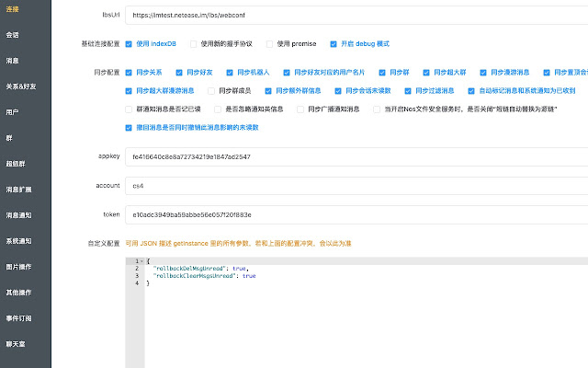Screen dimensions: 588x368
Task: Open the 会话 sidebar menu item
Action: click(12, 35)
